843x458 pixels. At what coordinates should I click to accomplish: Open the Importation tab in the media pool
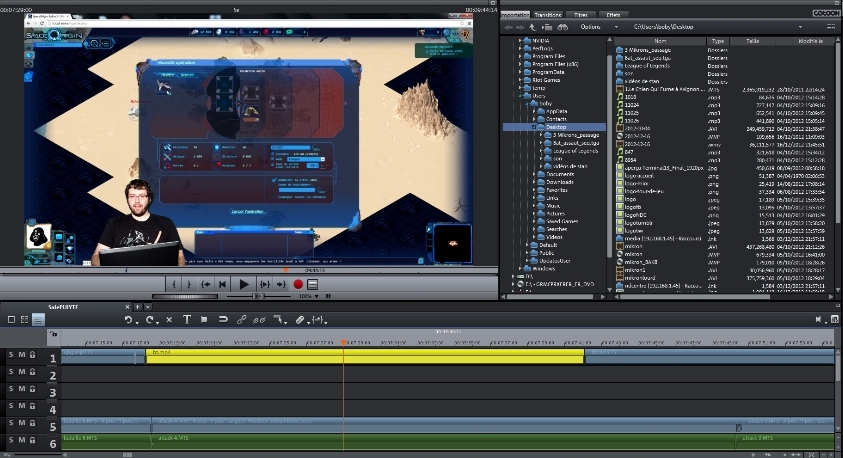pos(515,15)
